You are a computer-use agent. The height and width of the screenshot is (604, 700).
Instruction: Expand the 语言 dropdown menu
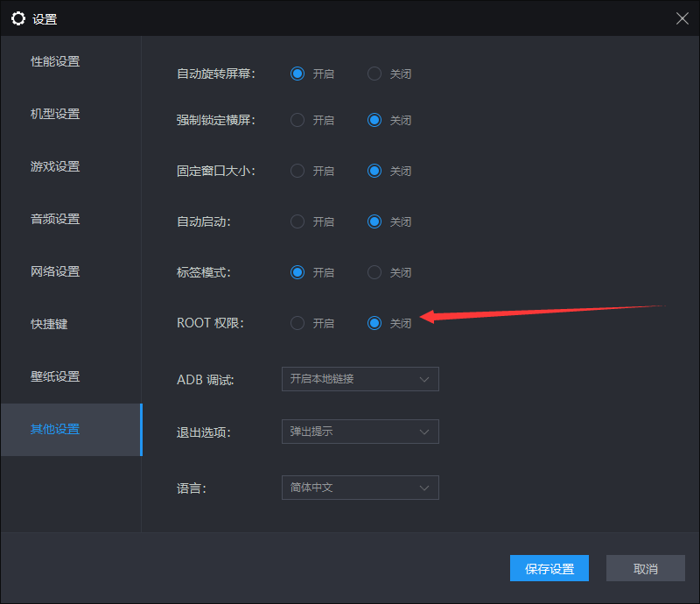360,488
